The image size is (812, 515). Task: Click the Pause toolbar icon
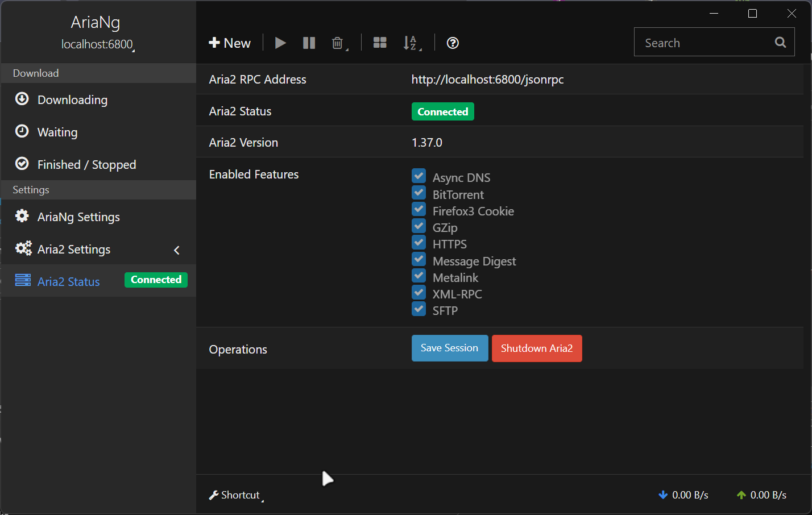pos(309,43)
